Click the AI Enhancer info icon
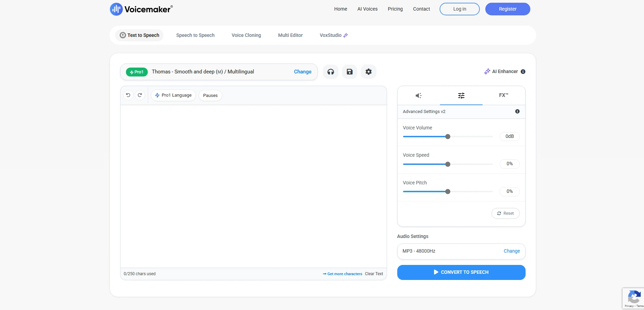 point(523,72)
